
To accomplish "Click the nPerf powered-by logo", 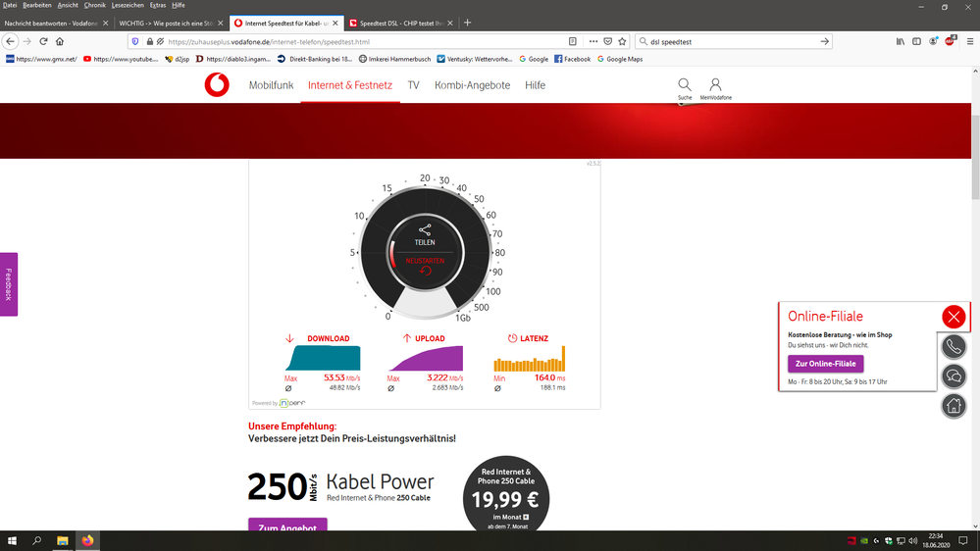I will tap(292, 403).
